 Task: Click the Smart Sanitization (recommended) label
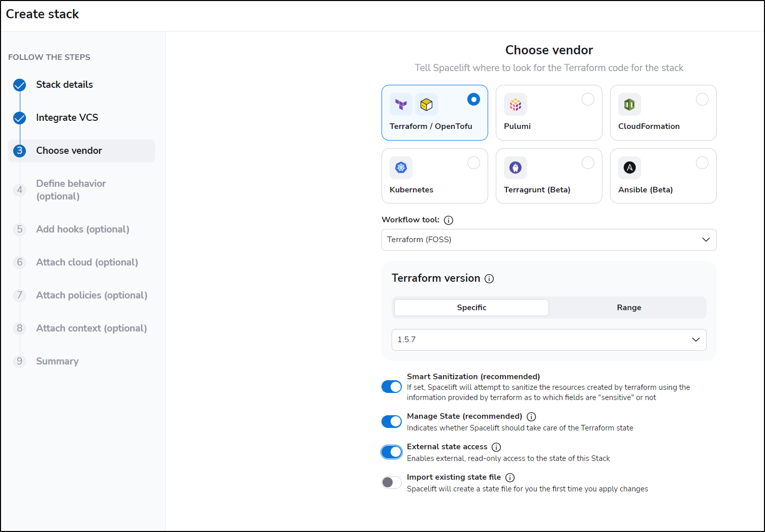(x=473, y=377)
